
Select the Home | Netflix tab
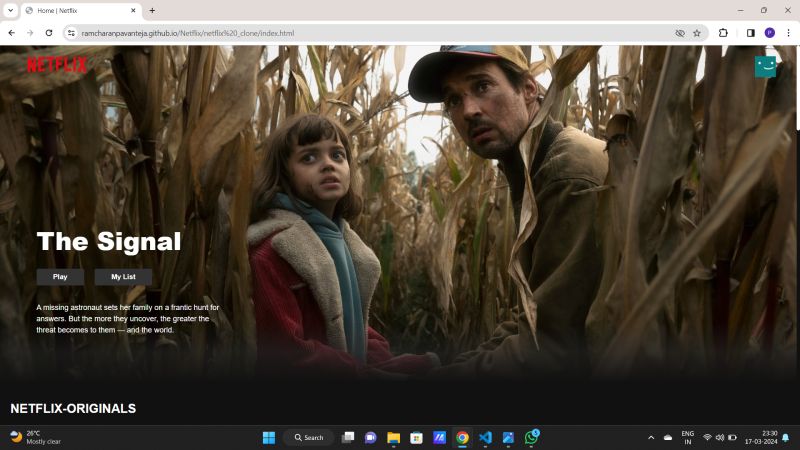point(82,10)
